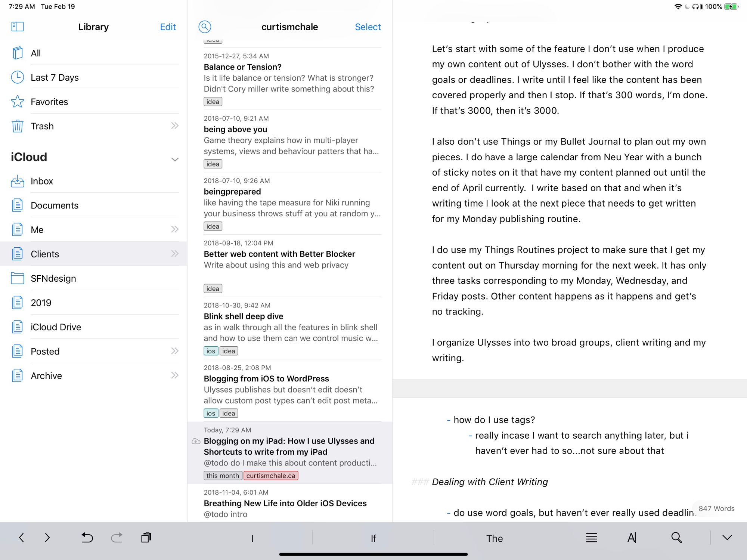Tap Select in the sheet list header
Image resolution: width=747 pixels, height=560 pixels.
[x=368, y=27]
